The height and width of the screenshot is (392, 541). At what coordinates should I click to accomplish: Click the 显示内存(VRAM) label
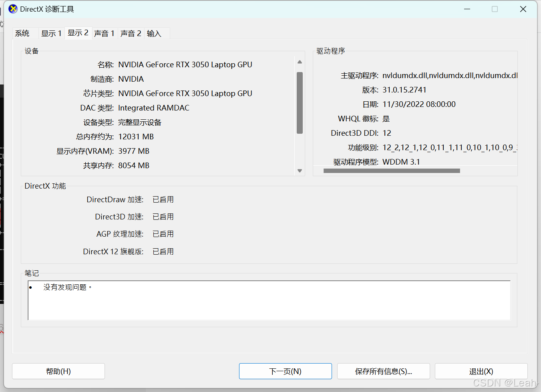click(x=85, y=151)
